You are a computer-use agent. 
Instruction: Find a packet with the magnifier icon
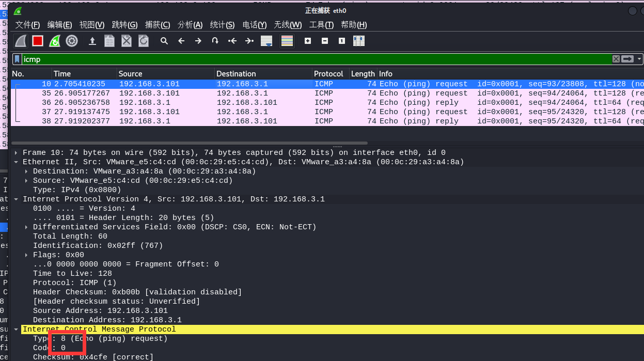pos(164,41)
